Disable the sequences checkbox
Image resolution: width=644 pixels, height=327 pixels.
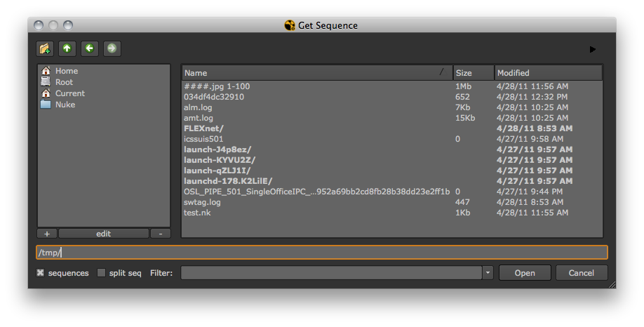41,273
